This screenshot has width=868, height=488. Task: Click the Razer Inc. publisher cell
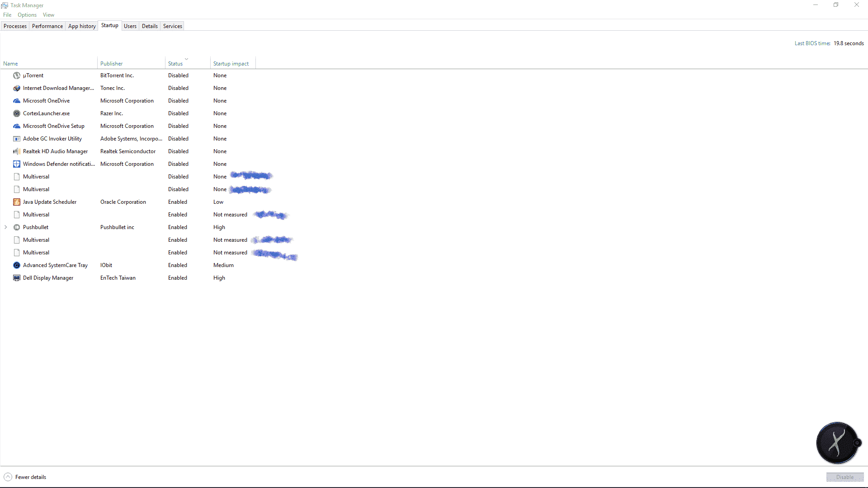coord(112,113)
